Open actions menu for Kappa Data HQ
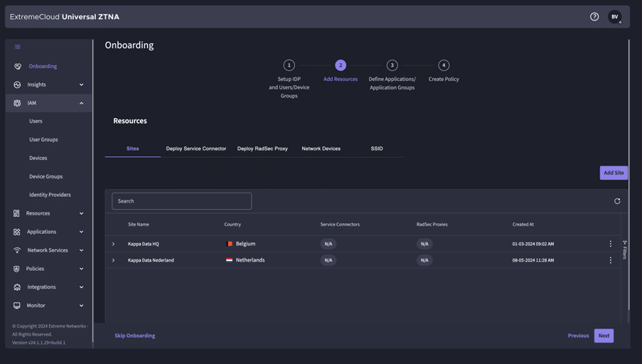The width and height of the screenshot is (642, 364). [610, 244]
